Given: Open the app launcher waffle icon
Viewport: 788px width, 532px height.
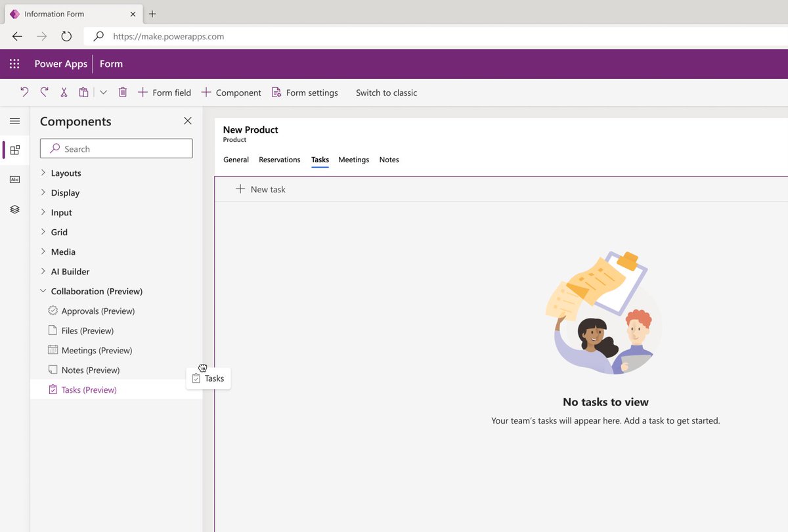Looking at the screenshot, I should pos(14,63).
